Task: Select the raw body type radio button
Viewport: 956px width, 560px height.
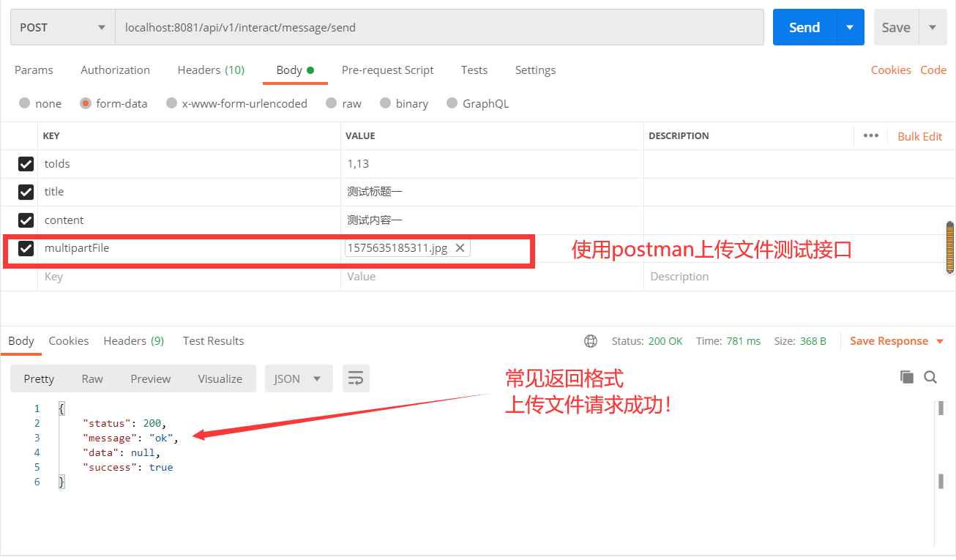Action: [332, 103]
